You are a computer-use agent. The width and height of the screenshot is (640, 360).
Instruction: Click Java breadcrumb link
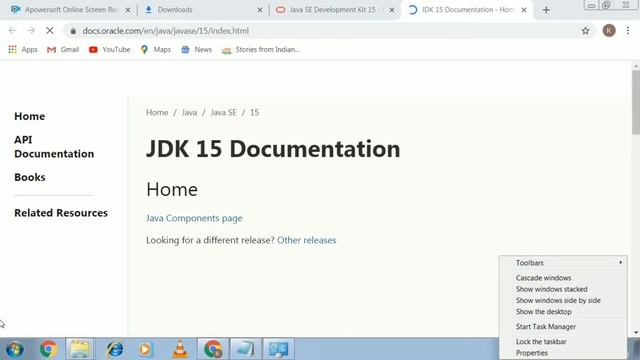point(189,113)
